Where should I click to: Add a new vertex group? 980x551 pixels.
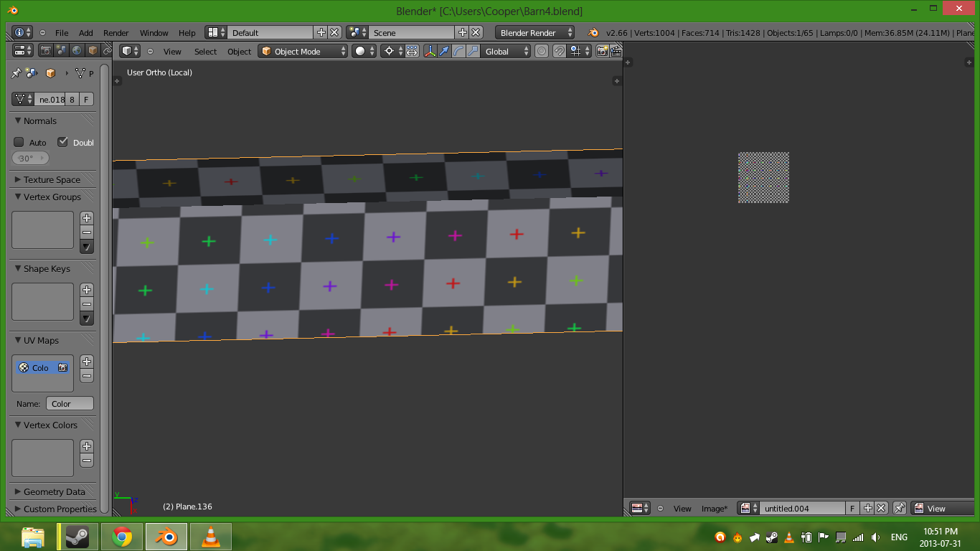[x=87, y=217]
